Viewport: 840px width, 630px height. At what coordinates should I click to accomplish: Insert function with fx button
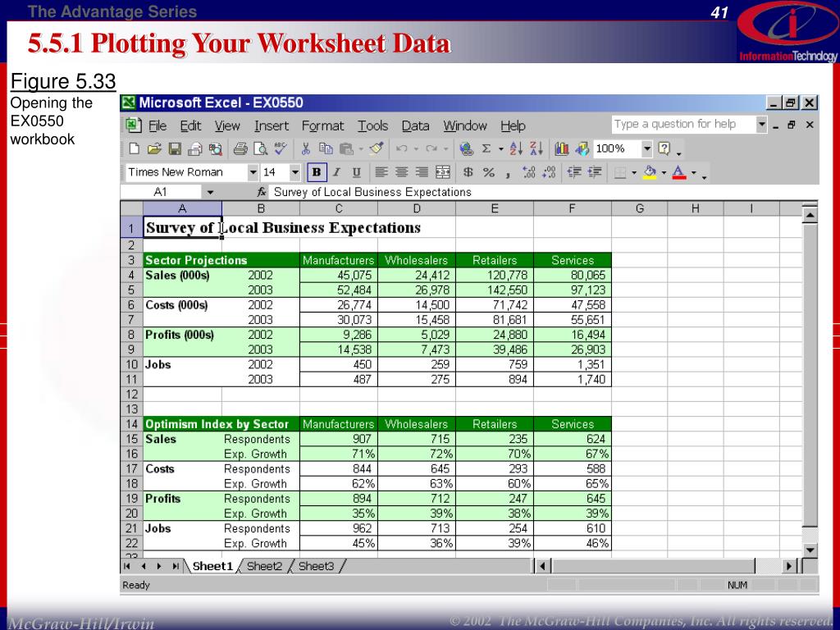(x=262, y=192)
